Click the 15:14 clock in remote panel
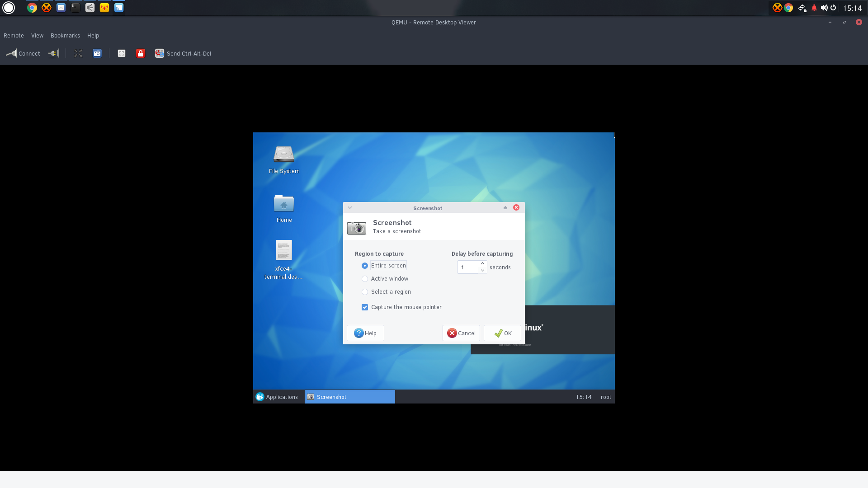The height and width of the screenshot is (488, 868). pos(584,397)
